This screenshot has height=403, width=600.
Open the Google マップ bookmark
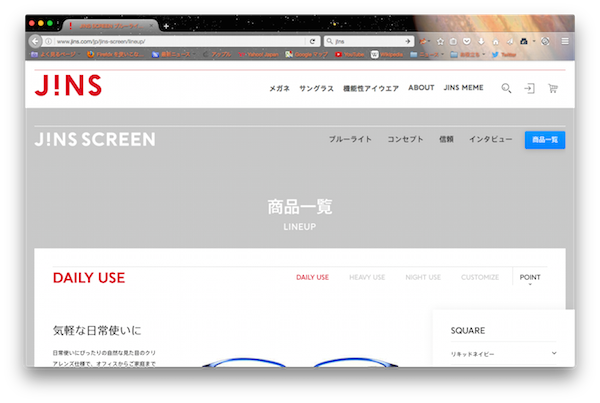pos(307,54)
